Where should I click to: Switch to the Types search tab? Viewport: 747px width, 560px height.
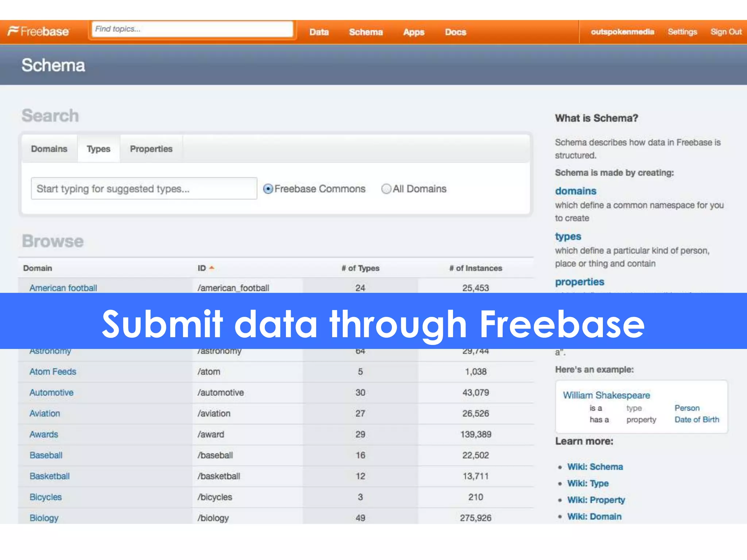(98, 149)
